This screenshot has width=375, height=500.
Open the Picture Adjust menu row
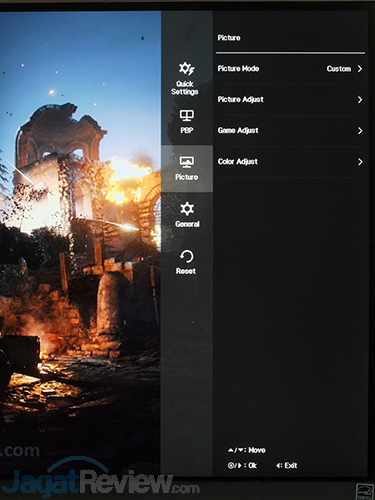click(290, 100)
